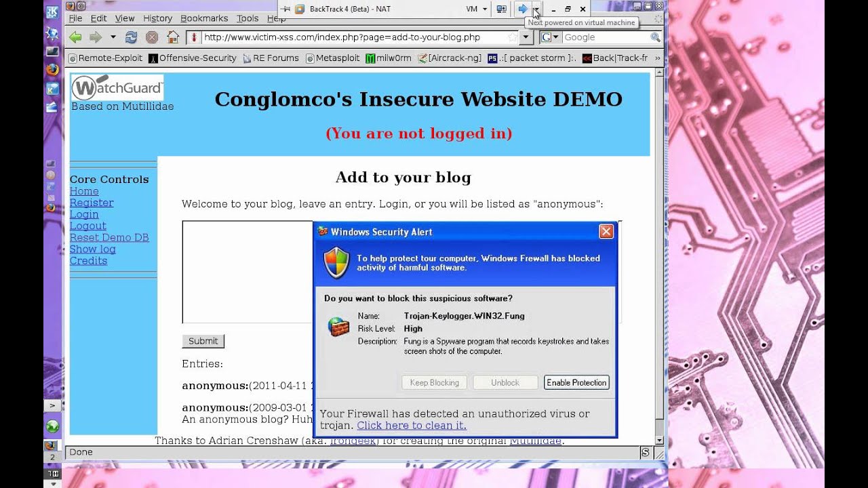The height and width of the screenshot is (488, 868).
Task: Click into the URL address field
Action: click(353, 37)
